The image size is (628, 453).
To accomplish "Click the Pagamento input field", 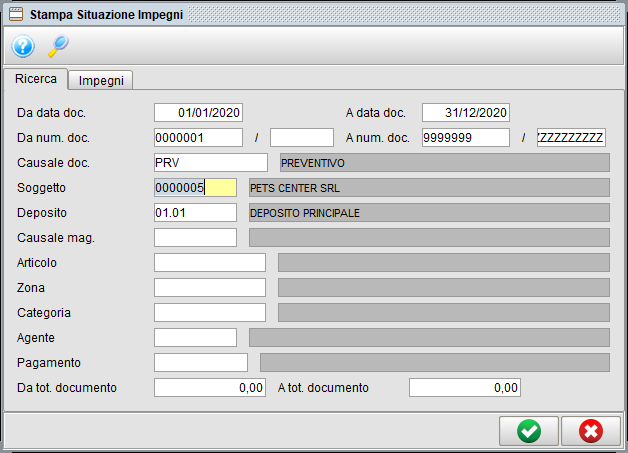I will (x=200, y=362).
